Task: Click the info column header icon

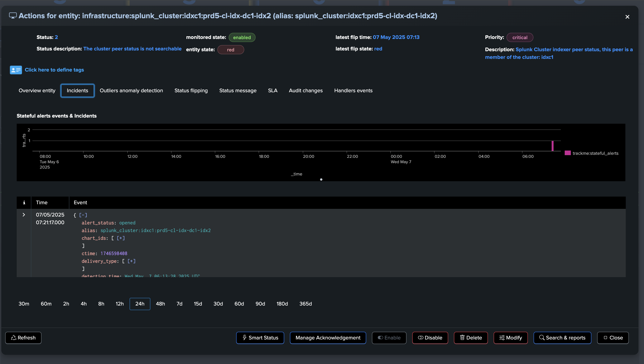Action: pos(24,203)
